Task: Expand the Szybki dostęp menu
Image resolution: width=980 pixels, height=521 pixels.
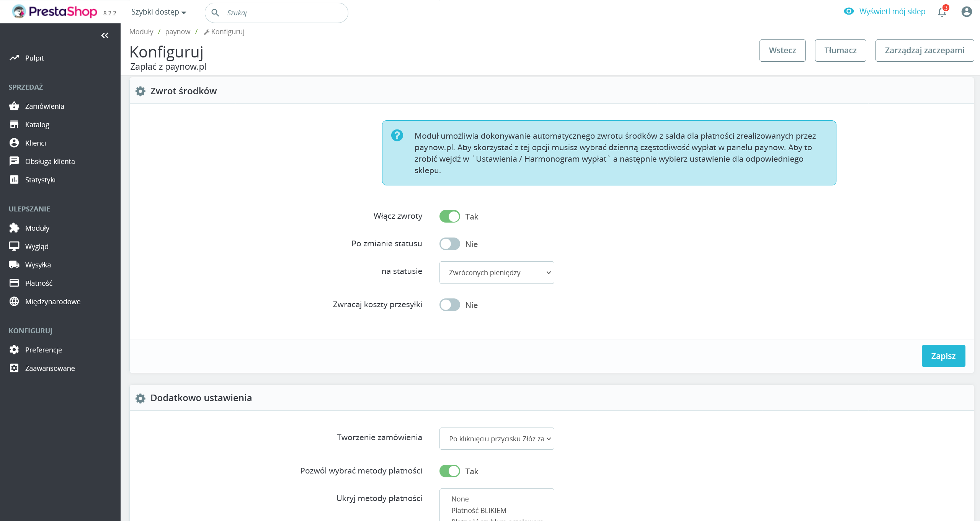Action: [x=158, y=12]
